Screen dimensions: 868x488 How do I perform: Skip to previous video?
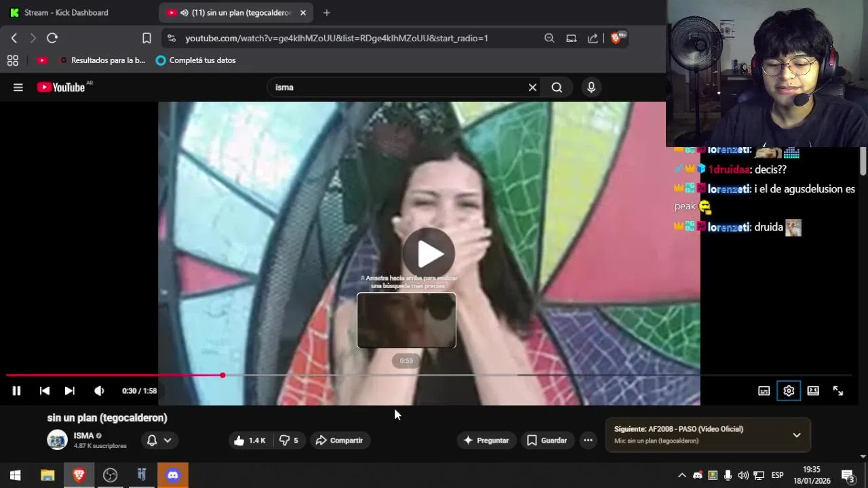[x=44, y=390]
